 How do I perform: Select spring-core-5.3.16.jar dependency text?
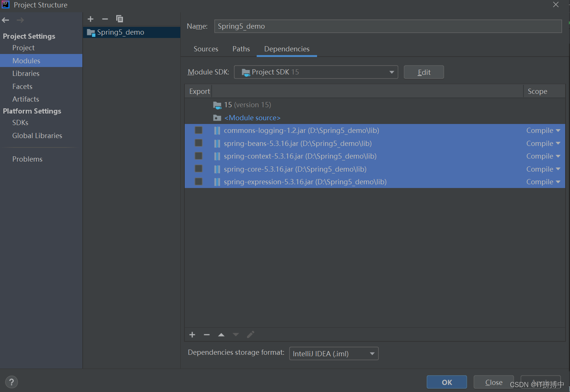[295, 169]
